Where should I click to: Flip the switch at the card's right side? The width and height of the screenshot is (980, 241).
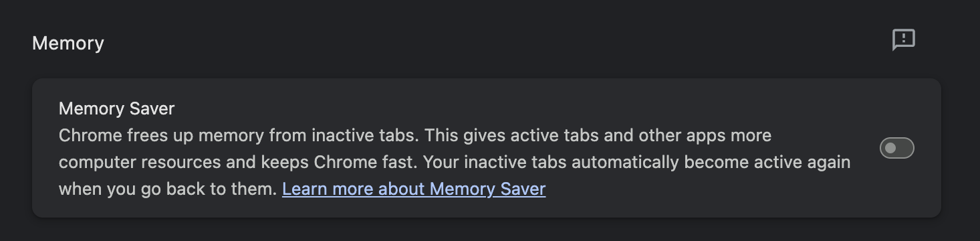[x=896, y=148]
